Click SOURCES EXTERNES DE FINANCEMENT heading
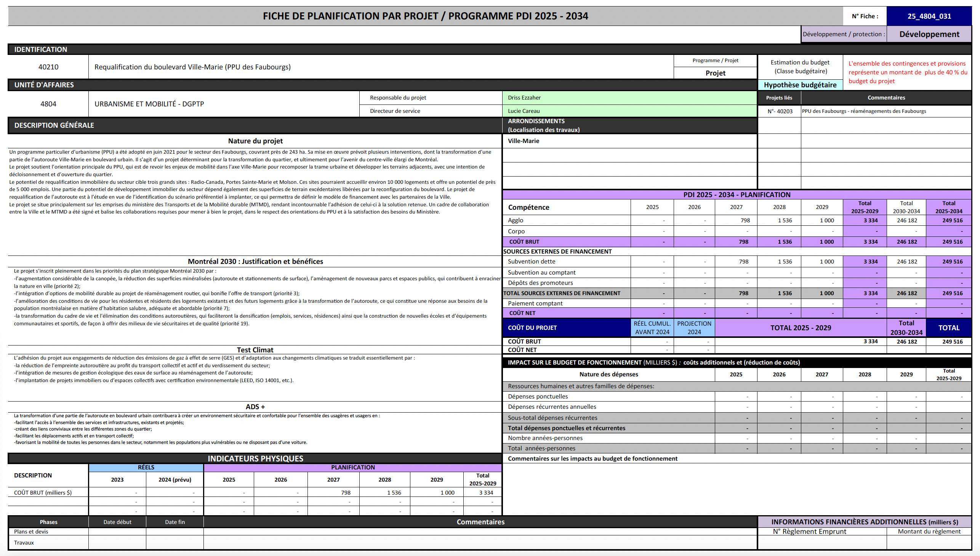 click(x=557, y=252)
